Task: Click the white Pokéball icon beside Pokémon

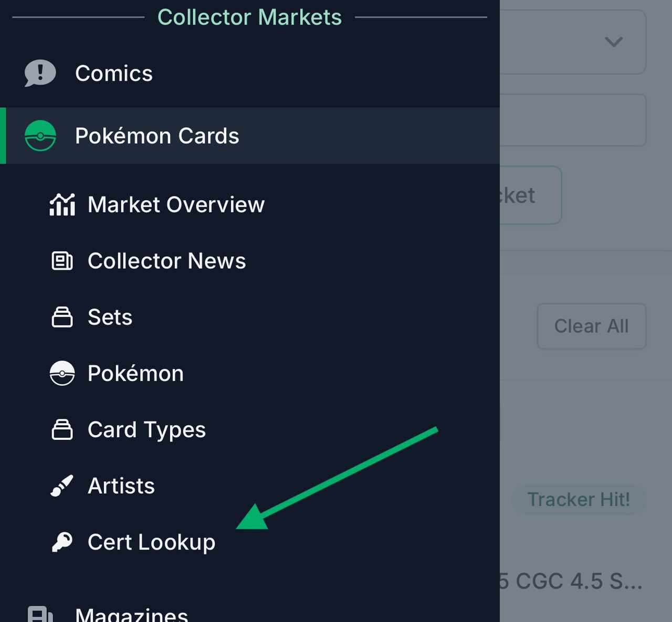Action: click(62, 373)
